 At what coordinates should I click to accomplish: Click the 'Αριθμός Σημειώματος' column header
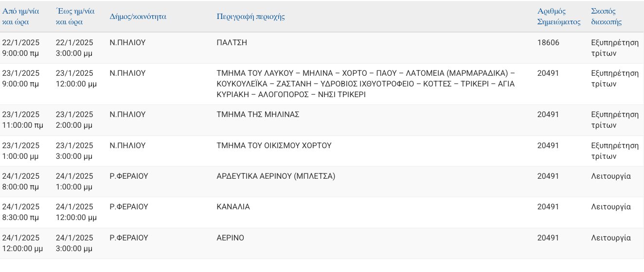point(558,17)
